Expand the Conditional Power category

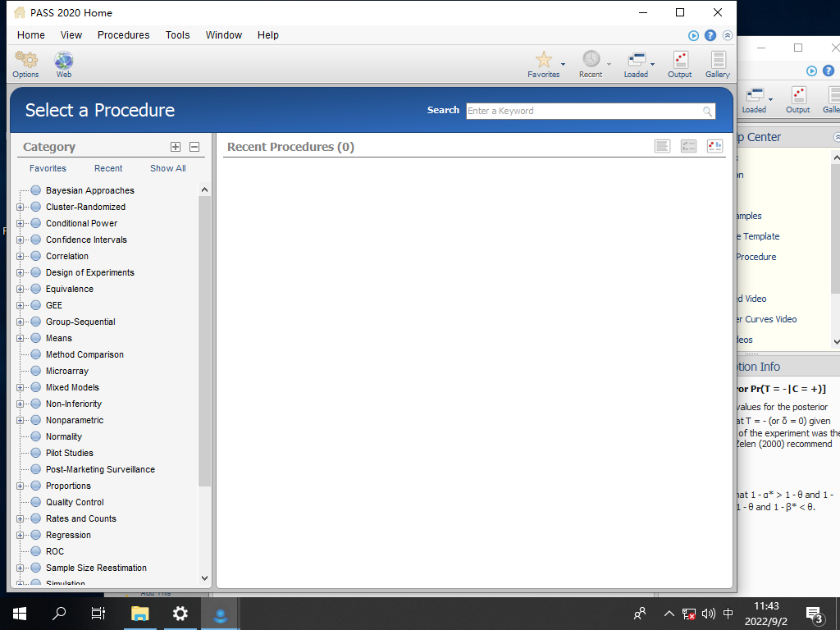(20, 223)
